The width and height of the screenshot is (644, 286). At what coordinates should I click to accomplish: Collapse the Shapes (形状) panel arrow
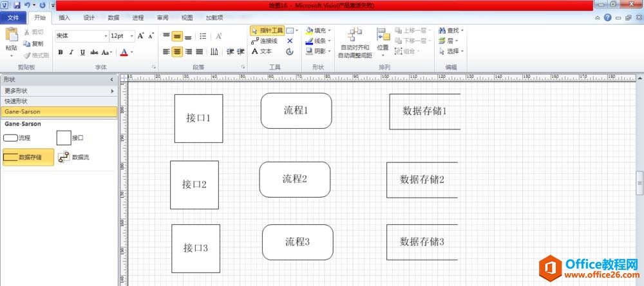(x=111, y=79)
